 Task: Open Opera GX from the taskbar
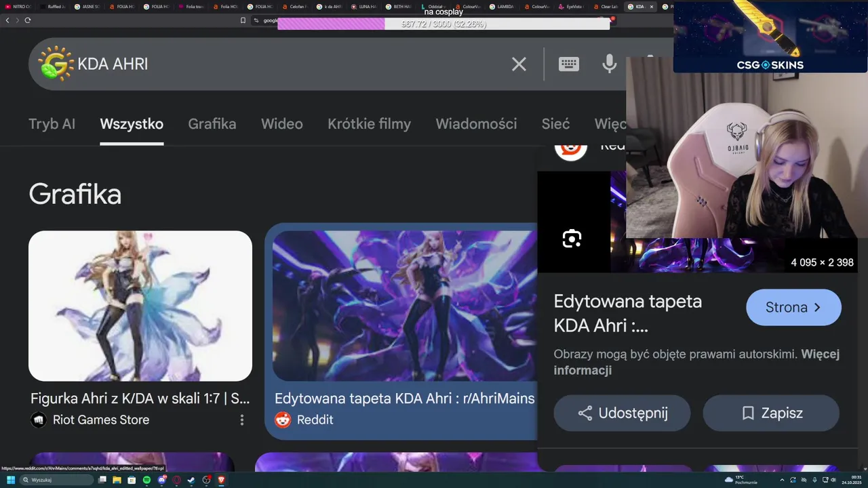coord(176,480)
